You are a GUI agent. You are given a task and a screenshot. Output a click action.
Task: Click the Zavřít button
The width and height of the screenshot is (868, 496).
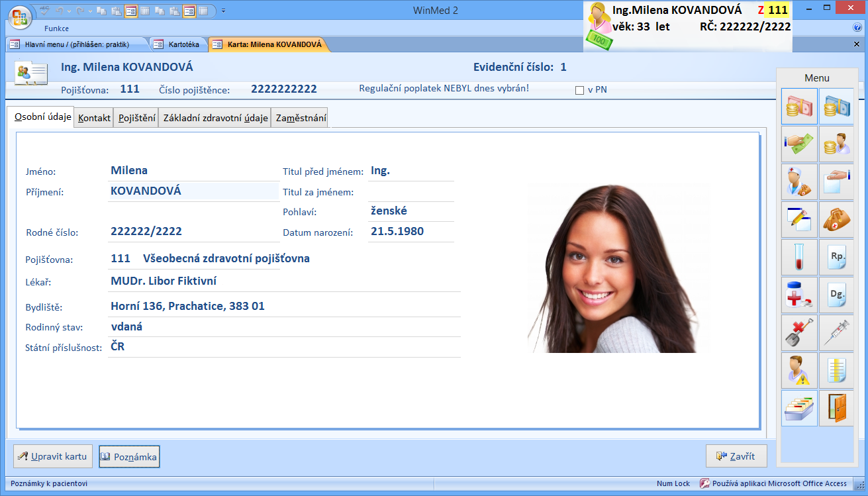tap(736, 456)
